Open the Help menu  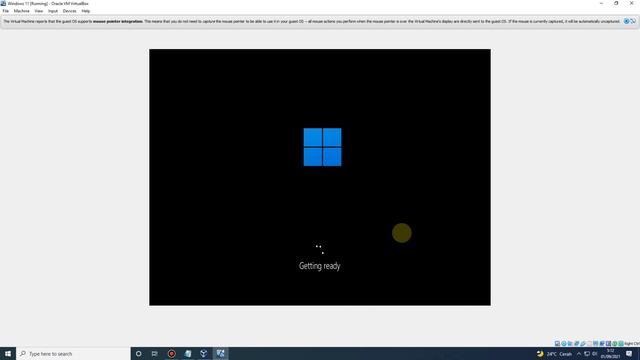(85, 11)
